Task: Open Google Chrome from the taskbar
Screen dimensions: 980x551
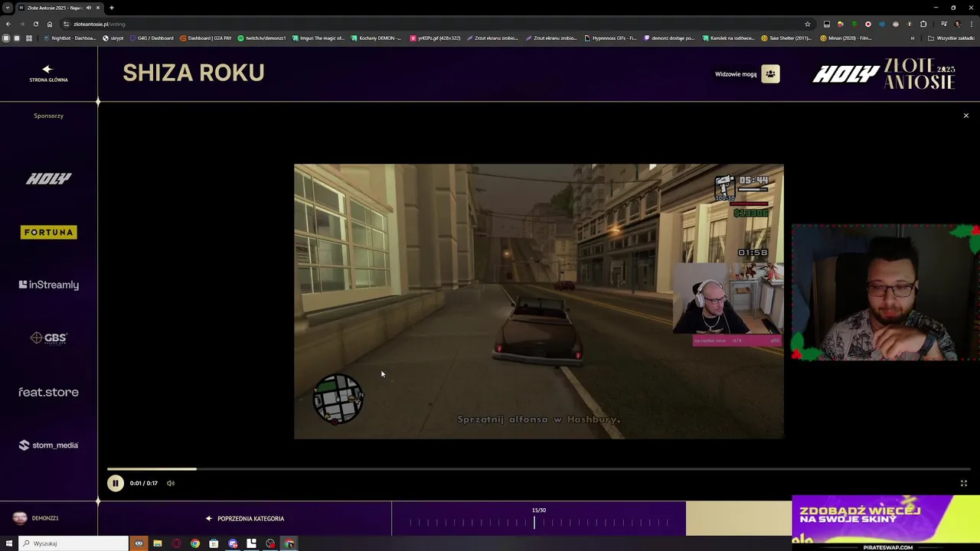Action: click(195, 543)
